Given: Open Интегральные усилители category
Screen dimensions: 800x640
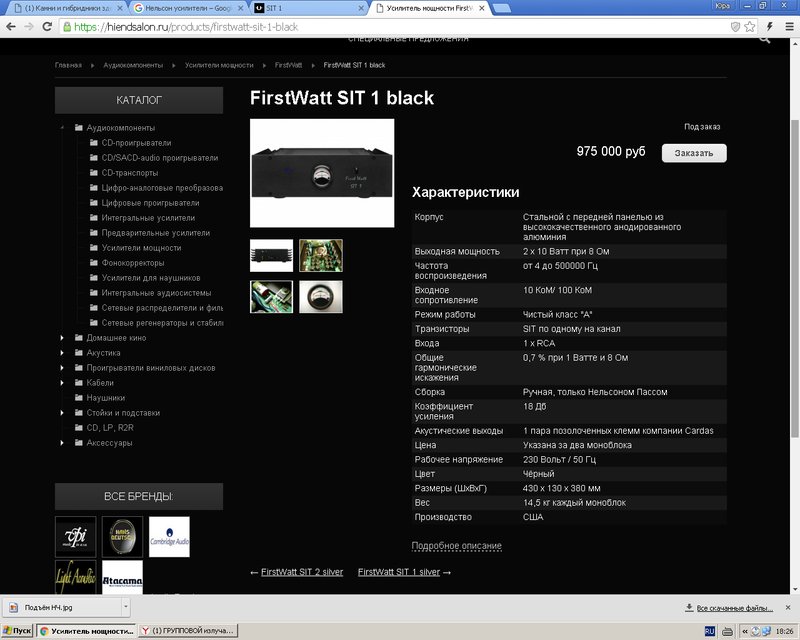Looking at the screenshot, I should coord(148,218).
